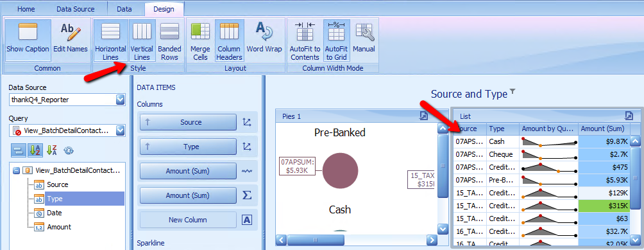Switch to the Data Source tab
The width and height of the screenshot is (644, 250).
76,9
